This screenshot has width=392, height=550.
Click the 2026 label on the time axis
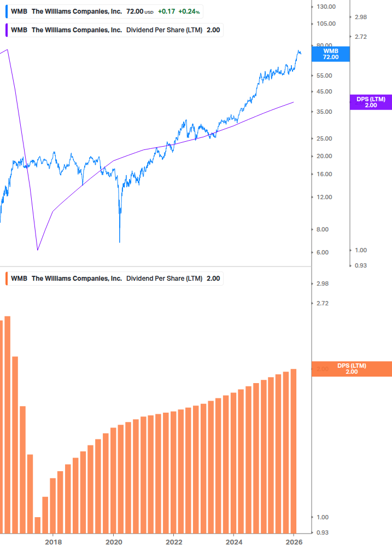[294, 542]
